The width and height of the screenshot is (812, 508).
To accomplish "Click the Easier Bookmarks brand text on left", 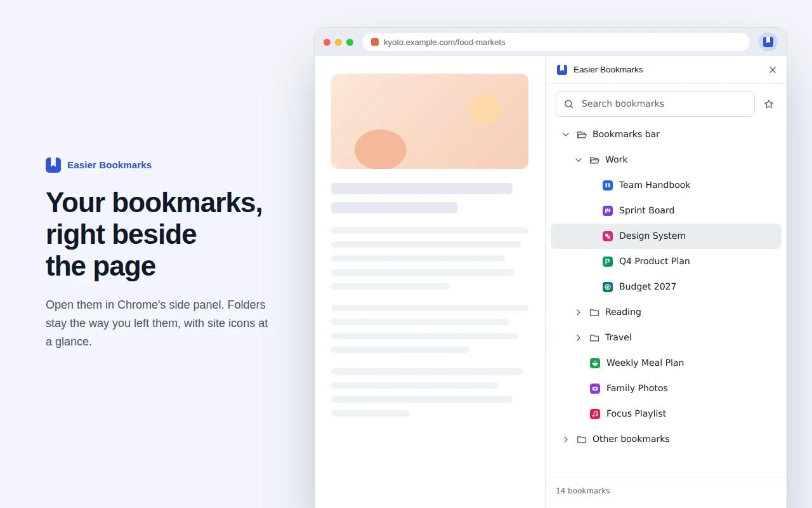I will coord(109,165).
